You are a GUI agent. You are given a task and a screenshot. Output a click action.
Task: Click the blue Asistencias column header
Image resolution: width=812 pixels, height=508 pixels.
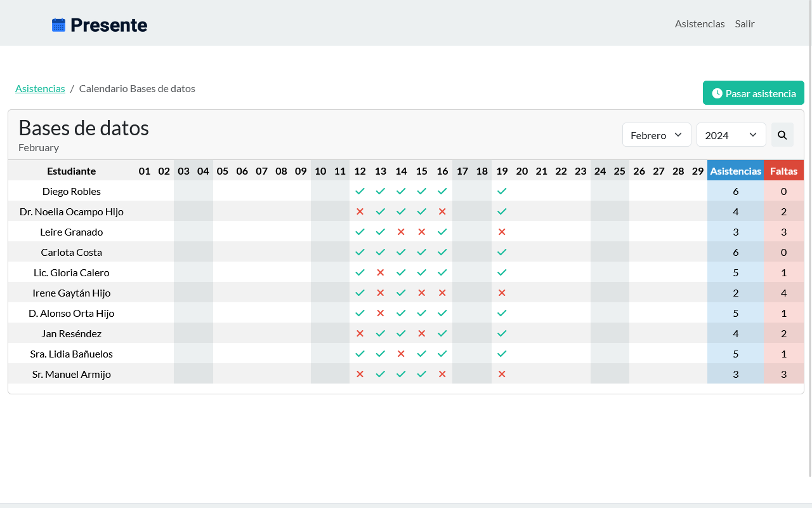(735, 171)
